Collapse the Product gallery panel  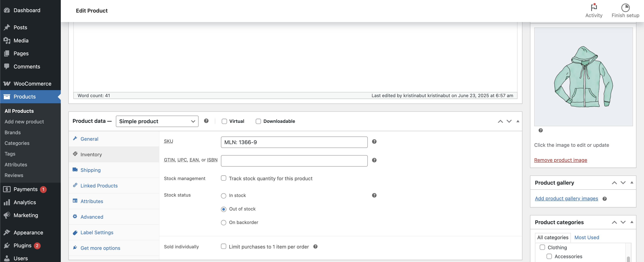(632, 183)
